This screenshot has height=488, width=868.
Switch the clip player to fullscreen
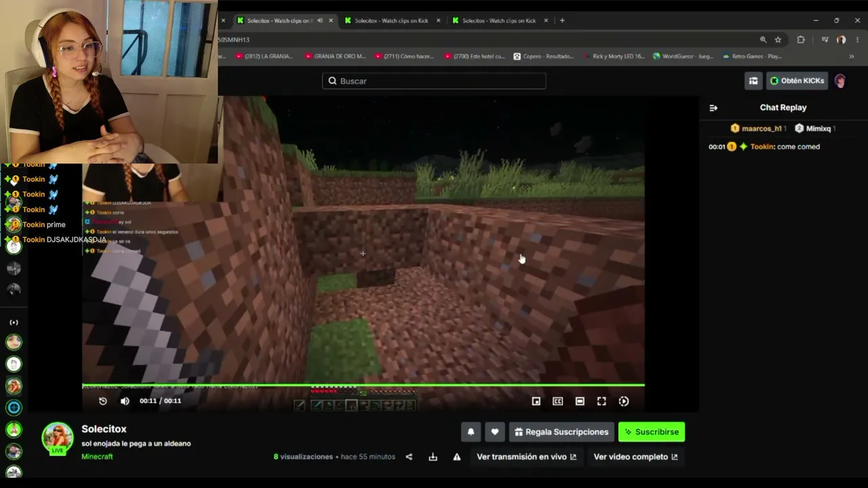[601, 401]
